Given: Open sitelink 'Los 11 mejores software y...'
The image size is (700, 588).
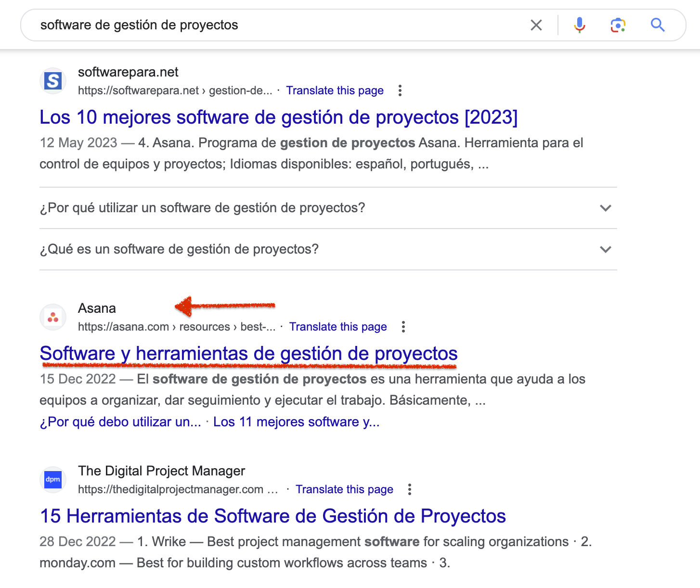Looking at the screenshot, I should [297, 422].
